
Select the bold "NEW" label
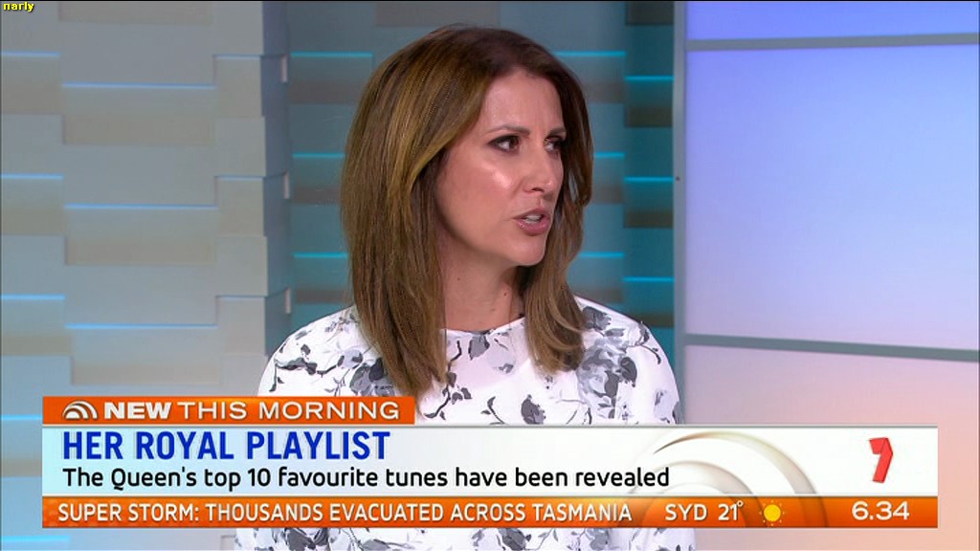[137, 411]
